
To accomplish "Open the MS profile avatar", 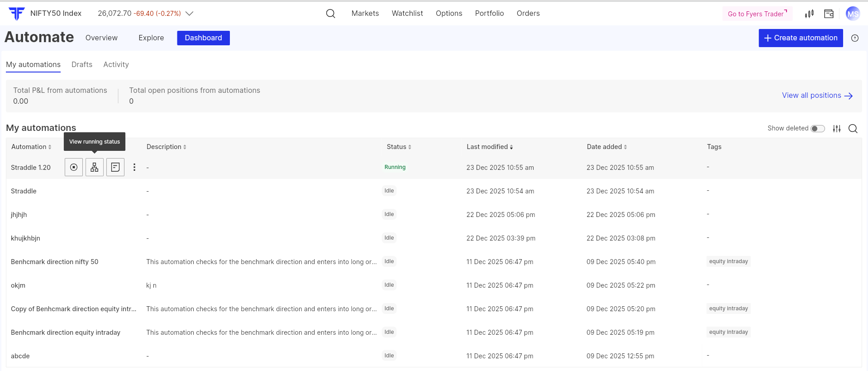I will [x=853, y=14].
